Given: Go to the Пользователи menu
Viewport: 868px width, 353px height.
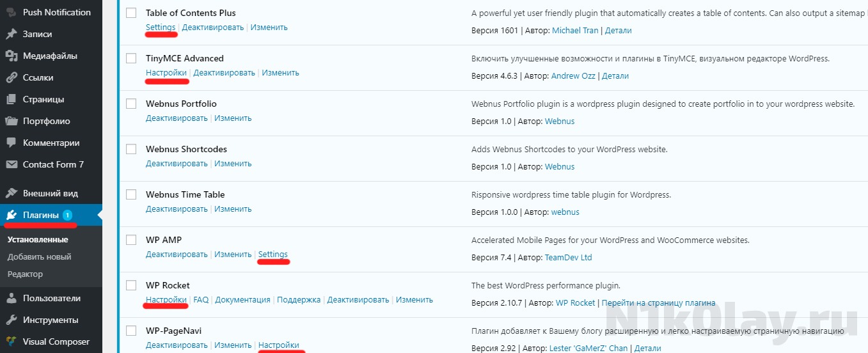Looking at the screenshot, I should [x=51, y=298].
